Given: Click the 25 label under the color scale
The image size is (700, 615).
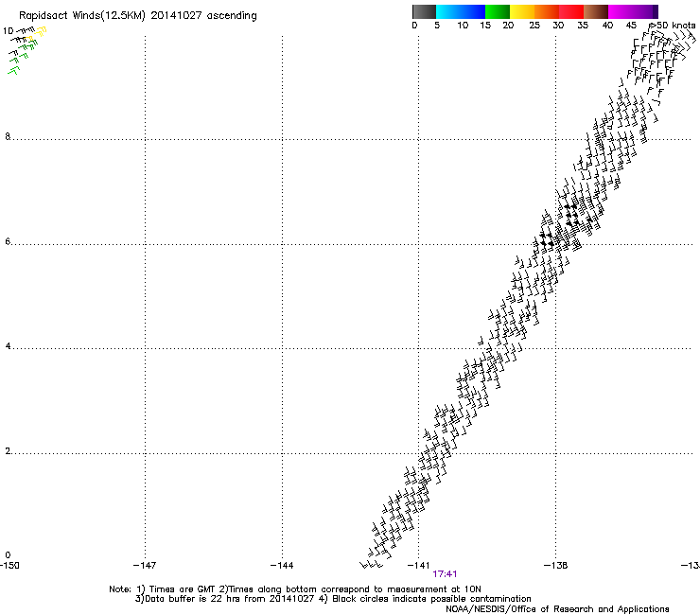Looking at the screenshot, I should click(534, 26).
